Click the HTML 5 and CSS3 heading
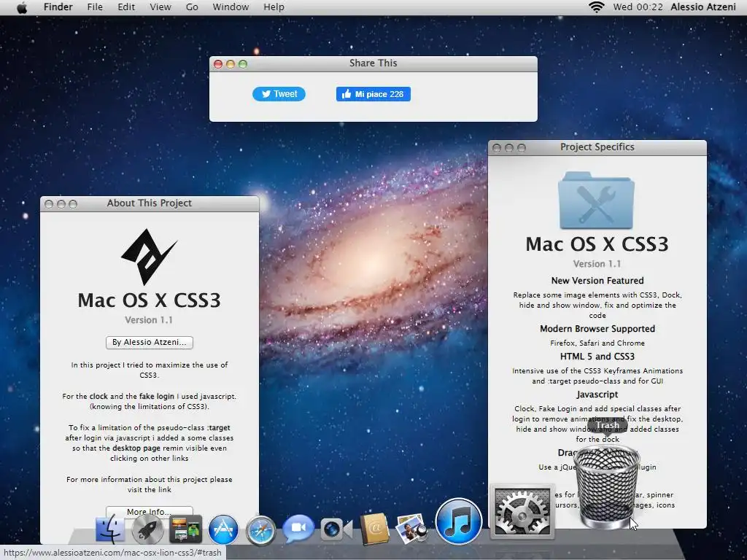 pyautogui.click(x=597, y=356)
